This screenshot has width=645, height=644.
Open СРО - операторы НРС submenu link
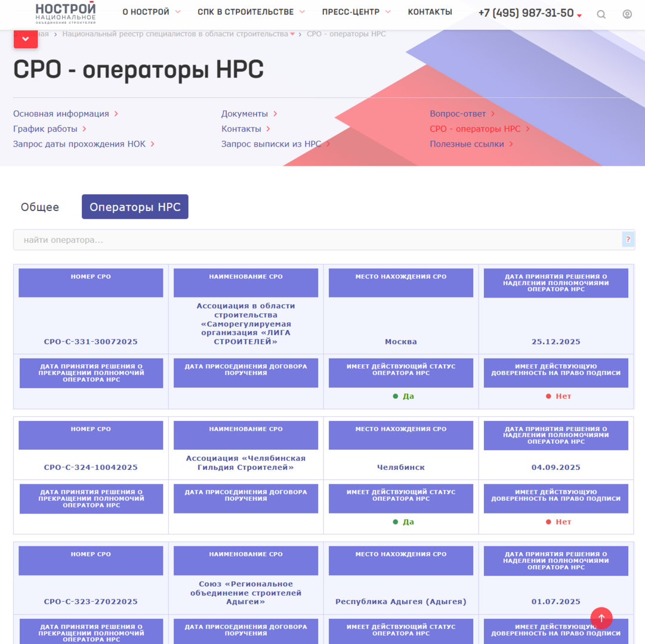475,129
